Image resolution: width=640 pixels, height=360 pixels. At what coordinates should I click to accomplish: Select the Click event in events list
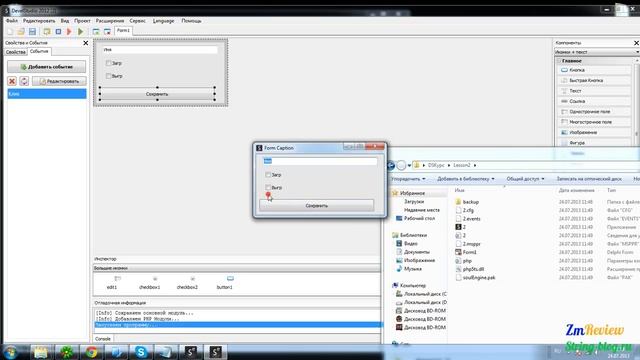click(x=47, y=94)
